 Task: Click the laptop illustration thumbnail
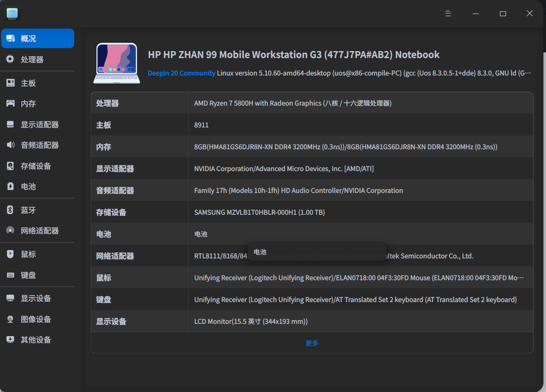117,63
